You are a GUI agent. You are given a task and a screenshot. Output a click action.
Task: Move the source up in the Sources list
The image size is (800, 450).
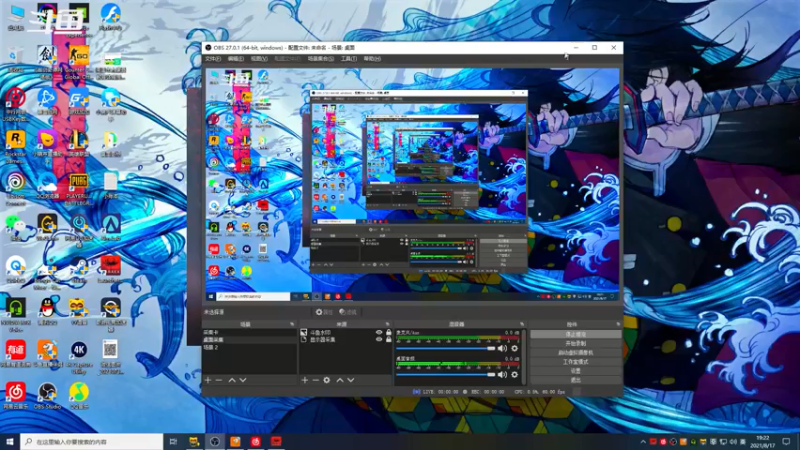click(339, 380)
